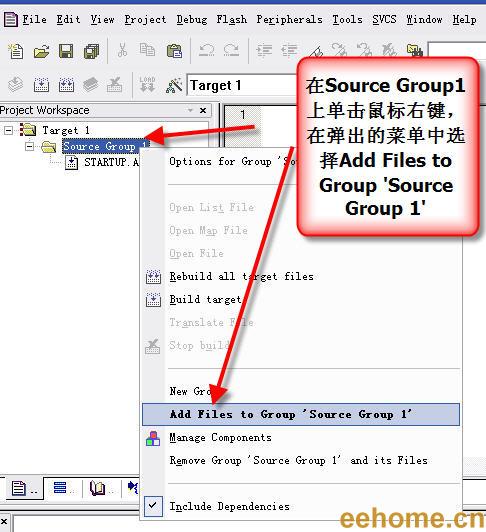Close the Project Workspace panel

click(203, 111)
